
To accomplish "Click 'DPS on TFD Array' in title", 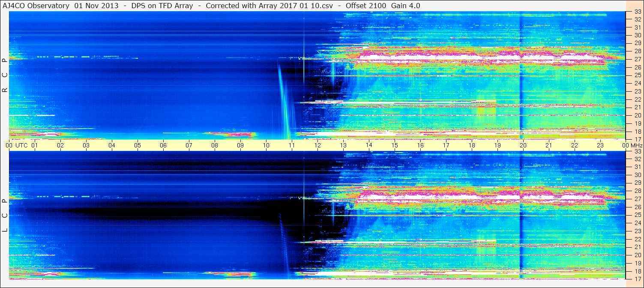I will click(162, 6).
